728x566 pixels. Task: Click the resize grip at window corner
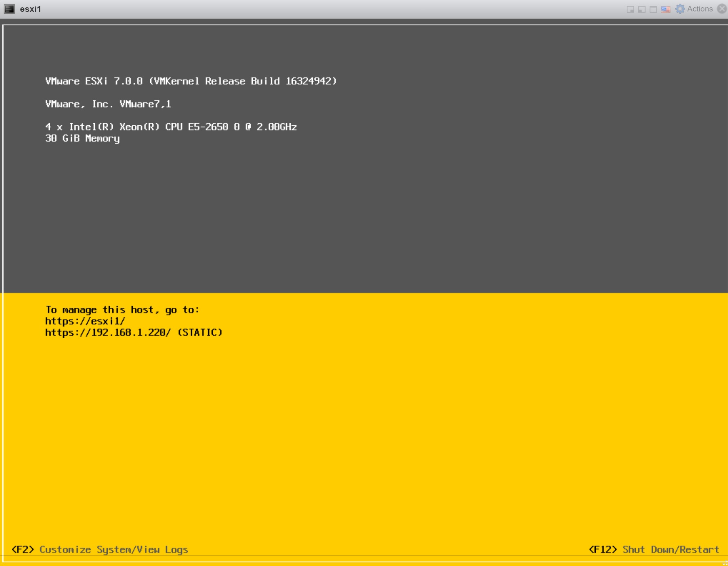(x=725, y=563)
